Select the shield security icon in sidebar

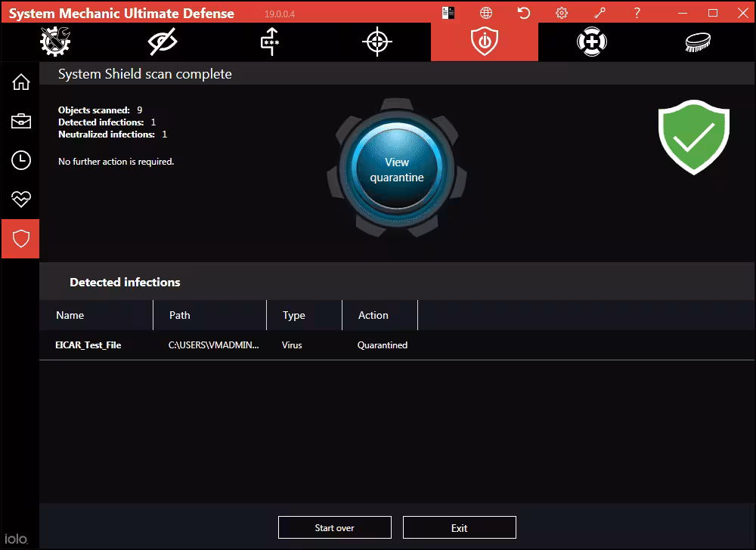[x=20, y=239]
